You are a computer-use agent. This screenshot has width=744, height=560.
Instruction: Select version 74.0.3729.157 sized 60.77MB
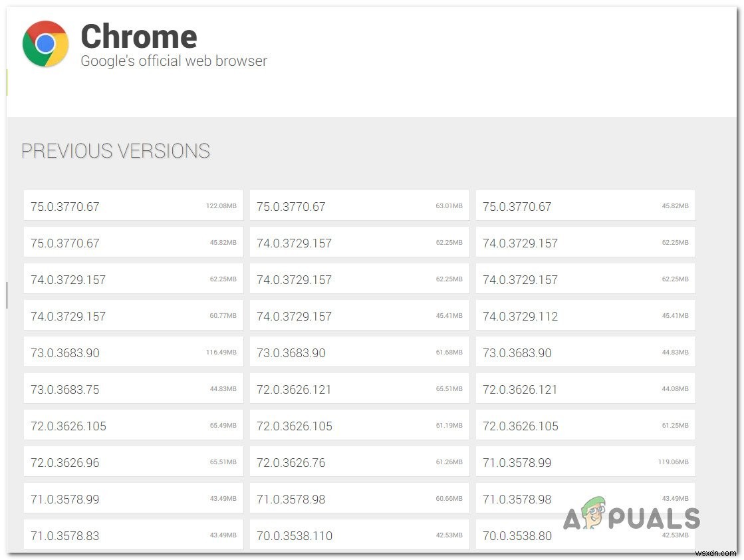click(x=132, y=315)
